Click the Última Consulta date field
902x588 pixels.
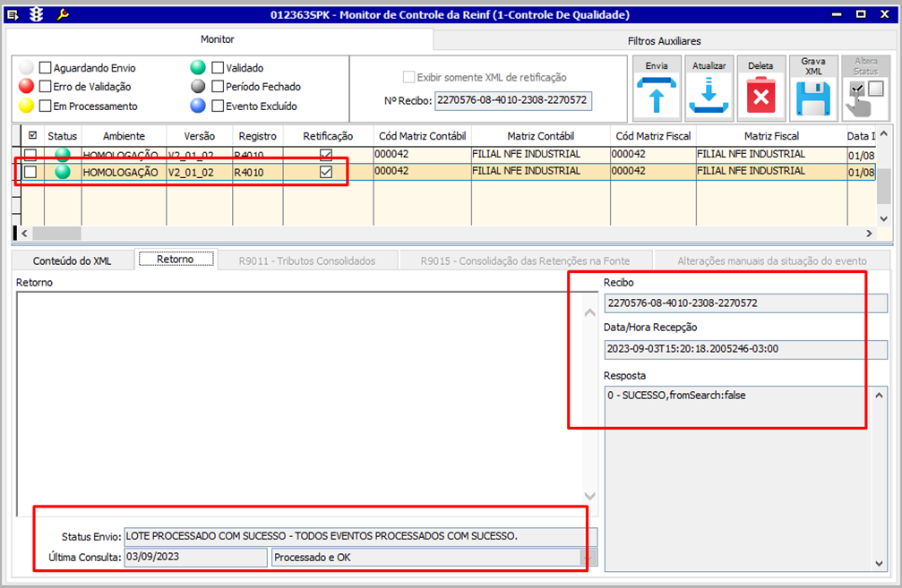coord(196,557)
